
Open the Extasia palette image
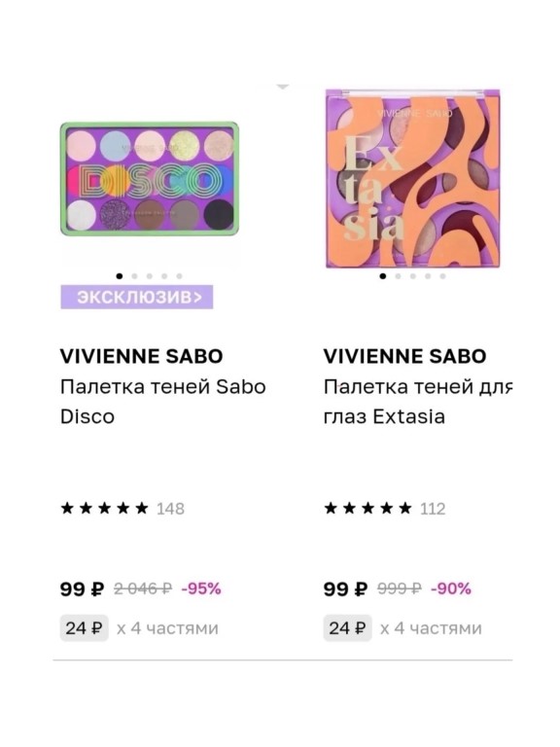click(x=412, y=179)
